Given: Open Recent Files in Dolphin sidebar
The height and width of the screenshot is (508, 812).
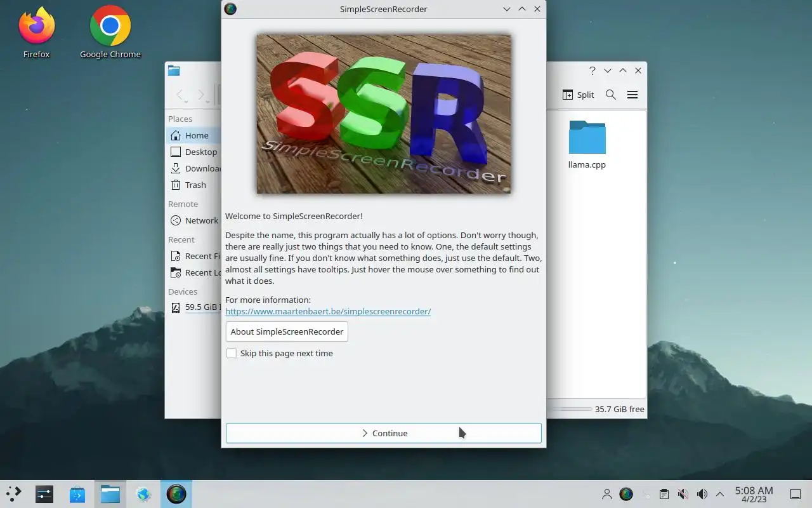Looking at the screenshot, I should pyautogui.click(x=193, y=256).
